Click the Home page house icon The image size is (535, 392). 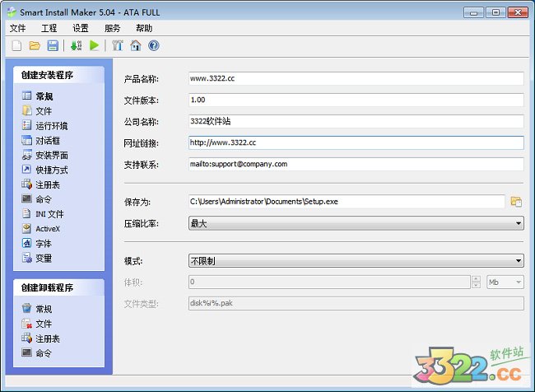tap(136, 45)
